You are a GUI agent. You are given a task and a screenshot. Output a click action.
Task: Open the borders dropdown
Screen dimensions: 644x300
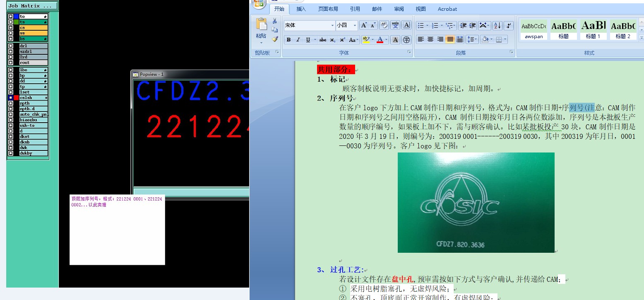pos(506,39)
